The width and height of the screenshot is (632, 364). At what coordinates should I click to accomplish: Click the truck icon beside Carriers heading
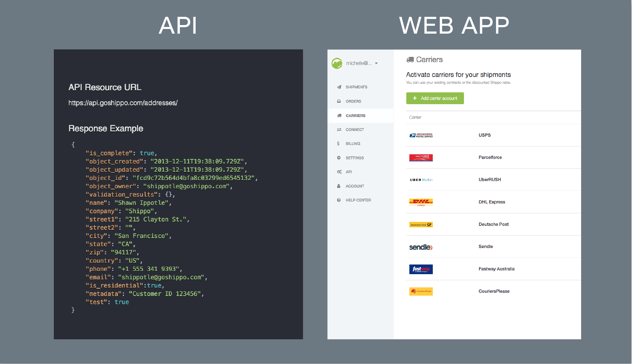[410, 60]
